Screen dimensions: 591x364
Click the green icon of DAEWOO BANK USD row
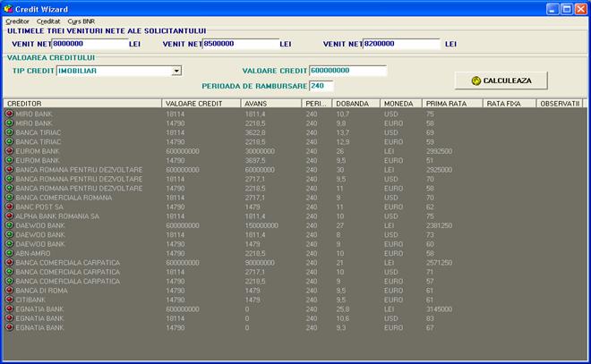(x=10, y=234)
